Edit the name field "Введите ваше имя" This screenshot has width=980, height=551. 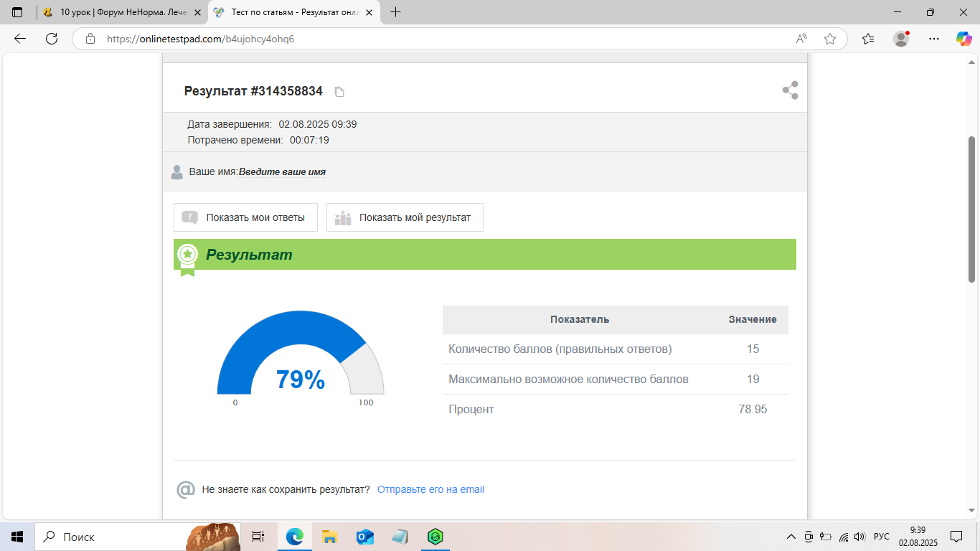282,172
